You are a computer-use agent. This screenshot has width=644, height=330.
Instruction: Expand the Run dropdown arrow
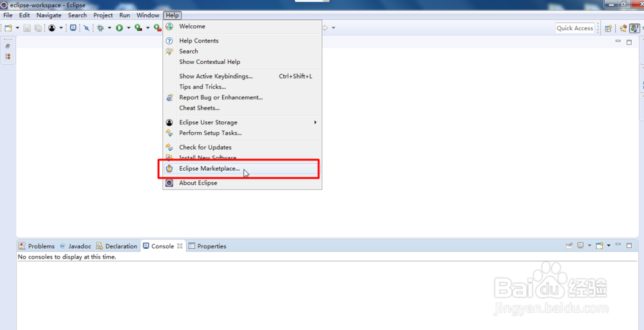[x=129, y=28]
